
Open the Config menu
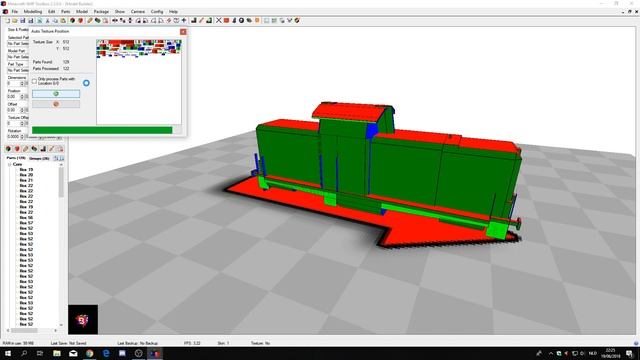point(157,12)
